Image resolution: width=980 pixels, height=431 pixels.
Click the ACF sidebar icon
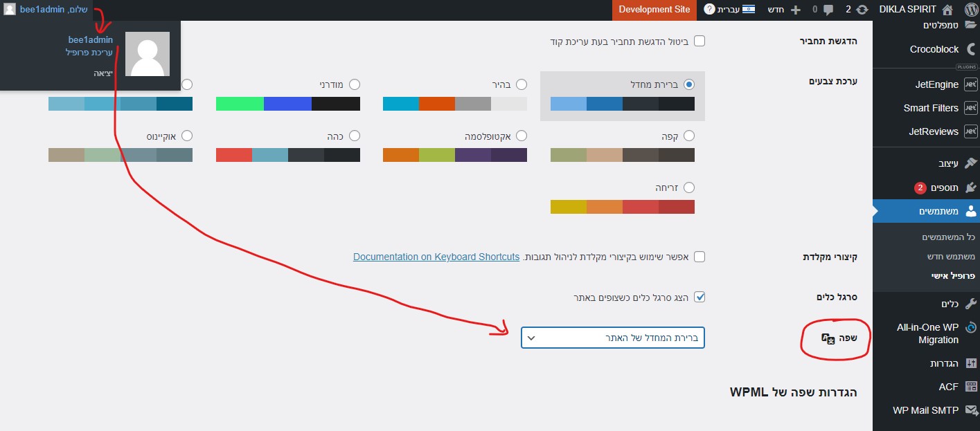pyautogui.click(x=970, y=387)
